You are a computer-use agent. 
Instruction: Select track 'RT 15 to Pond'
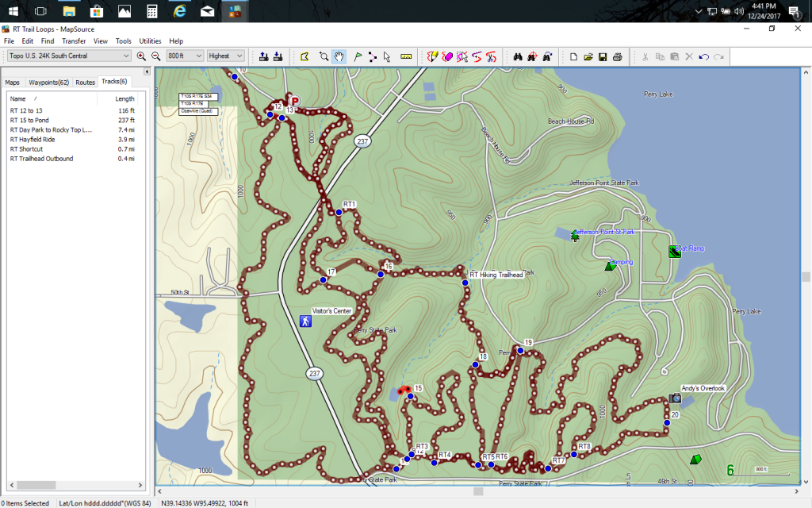[72, 121]
